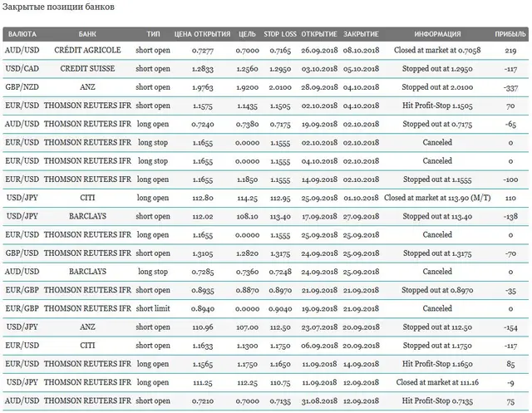Click profit value 75
Screen dimensions: 532x413
pos(510,401)
